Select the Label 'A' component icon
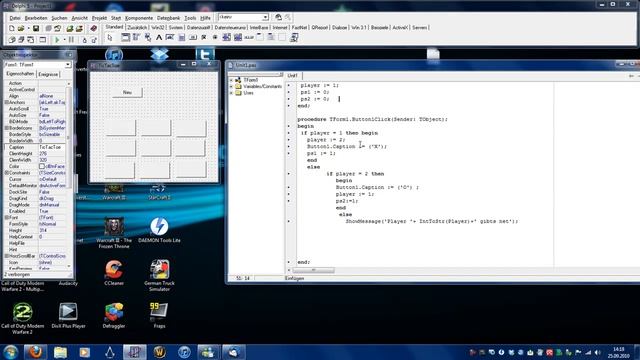This screenshot has height=360, width=640. coord(159,38)
